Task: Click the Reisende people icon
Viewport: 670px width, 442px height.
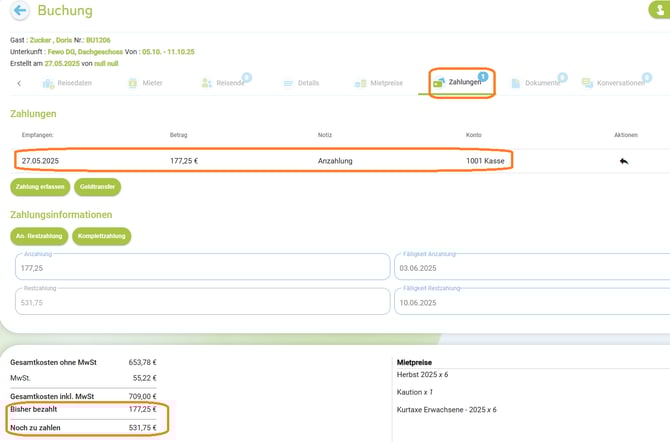Action: tap(207, 83)
